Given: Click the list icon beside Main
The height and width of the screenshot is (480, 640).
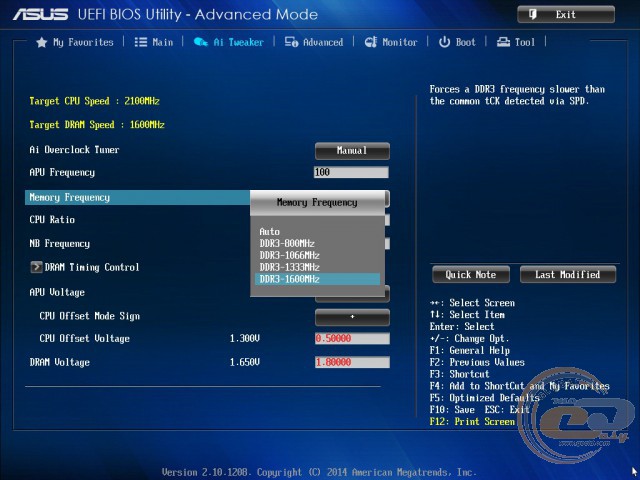Looking at the screenshot, I should (141, 42).
